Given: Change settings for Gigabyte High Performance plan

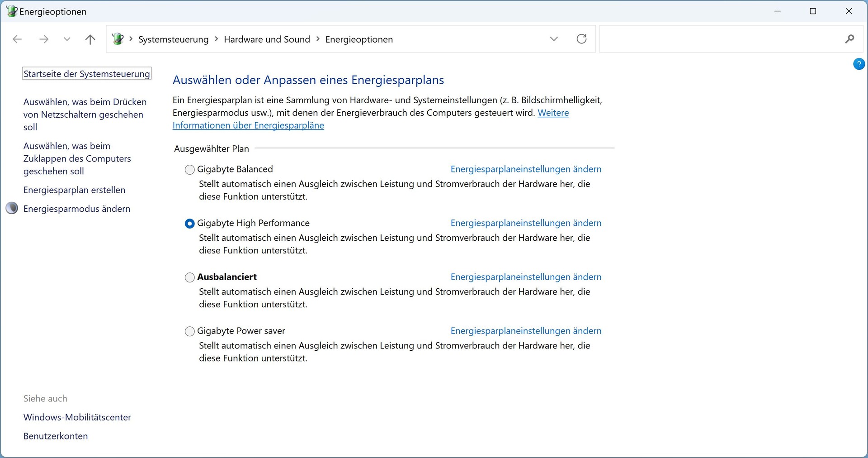Looking at the screenshot, I should [x=526, y=223].
